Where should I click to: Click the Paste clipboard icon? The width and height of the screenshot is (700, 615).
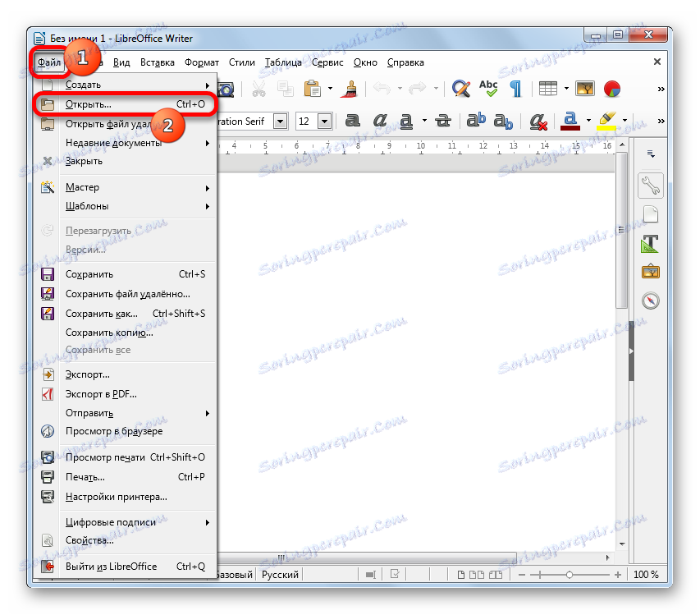(313, 89)
